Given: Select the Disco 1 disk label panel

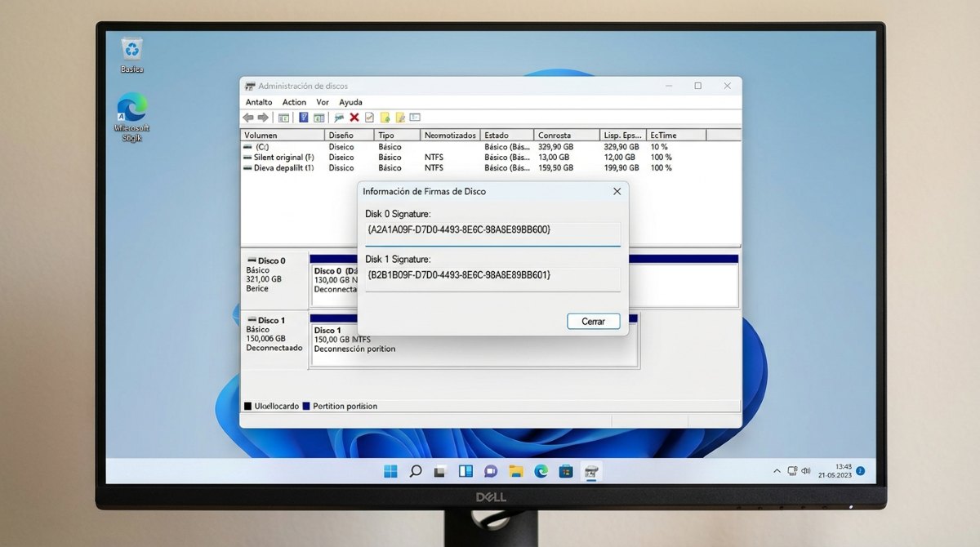Looking at the screenshot, I should click(x=274, y=339).
